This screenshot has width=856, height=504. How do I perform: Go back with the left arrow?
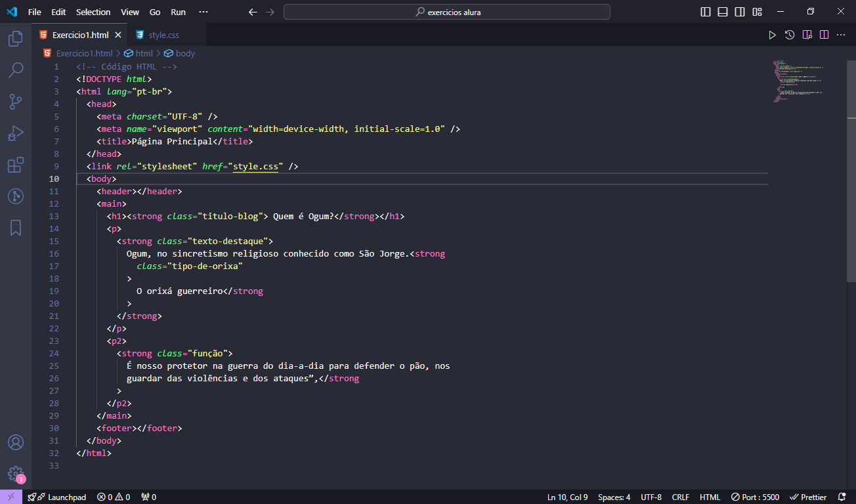pyautogui.click(x=253, y=12)
